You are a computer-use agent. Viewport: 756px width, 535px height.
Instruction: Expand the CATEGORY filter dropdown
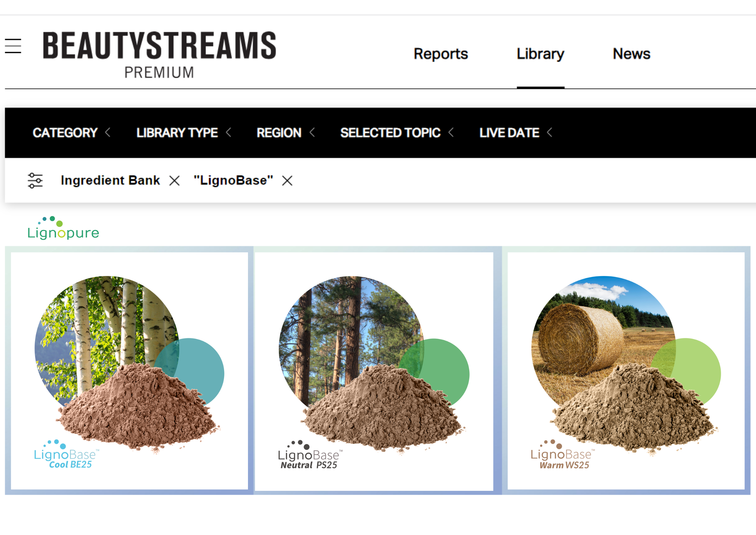tap(71, 133)
